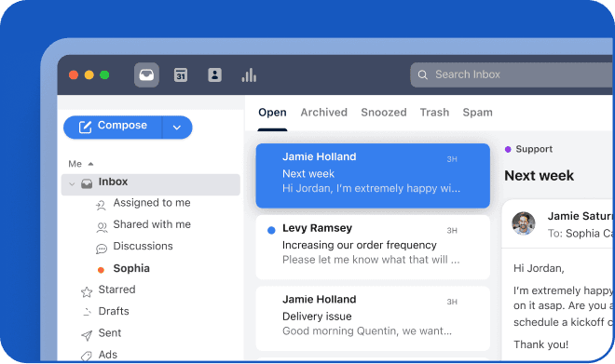Switch to the Spam tab
This screenshot has height=364, width=615.
coord(477,113)
